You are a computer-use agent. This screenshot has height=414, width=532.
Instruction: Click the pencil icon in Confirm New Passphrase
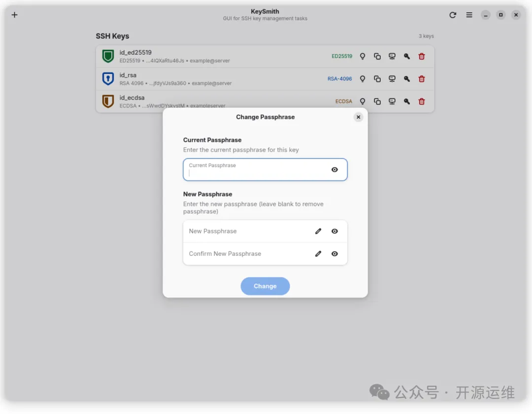318,254
